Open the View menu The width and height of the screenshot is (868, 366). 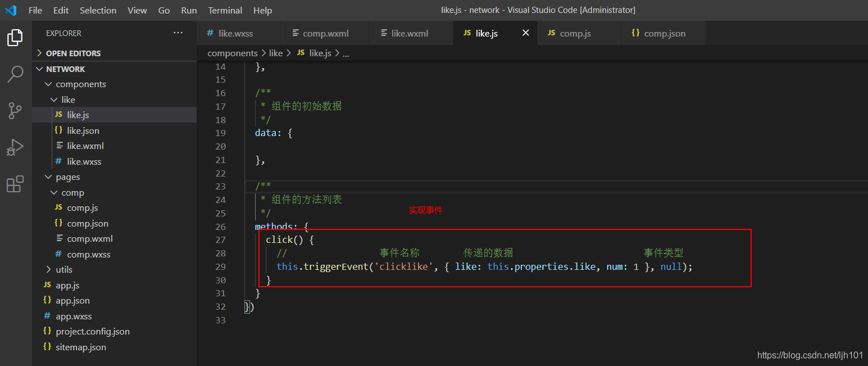coord(137,10)
